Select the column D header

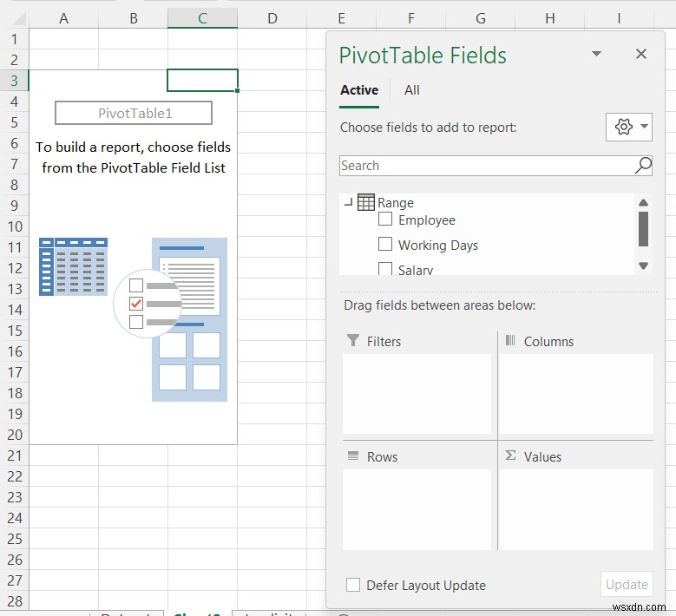point(272,17)
